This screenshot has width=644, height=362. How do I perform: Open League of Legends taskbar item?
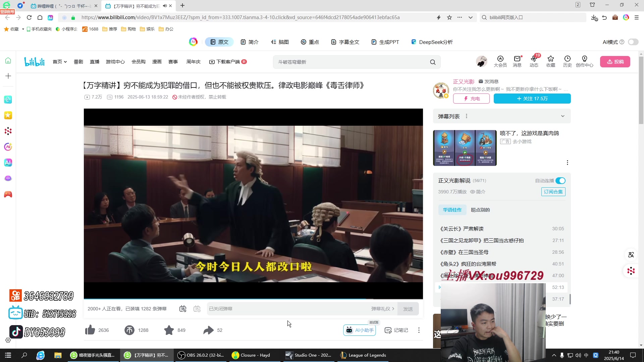[x=363, y=355]
